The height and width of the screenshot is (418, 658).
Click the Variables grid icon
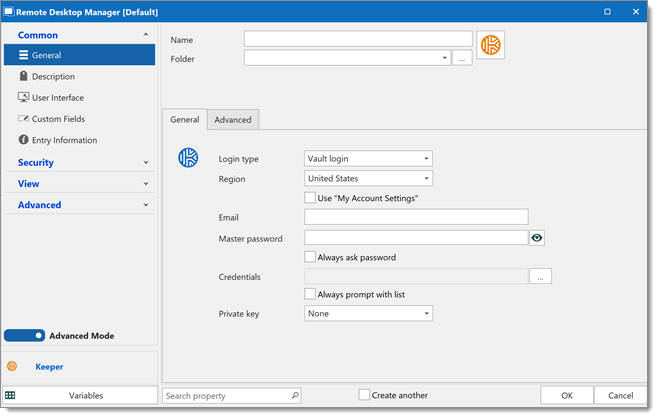(x=10, y=395)
